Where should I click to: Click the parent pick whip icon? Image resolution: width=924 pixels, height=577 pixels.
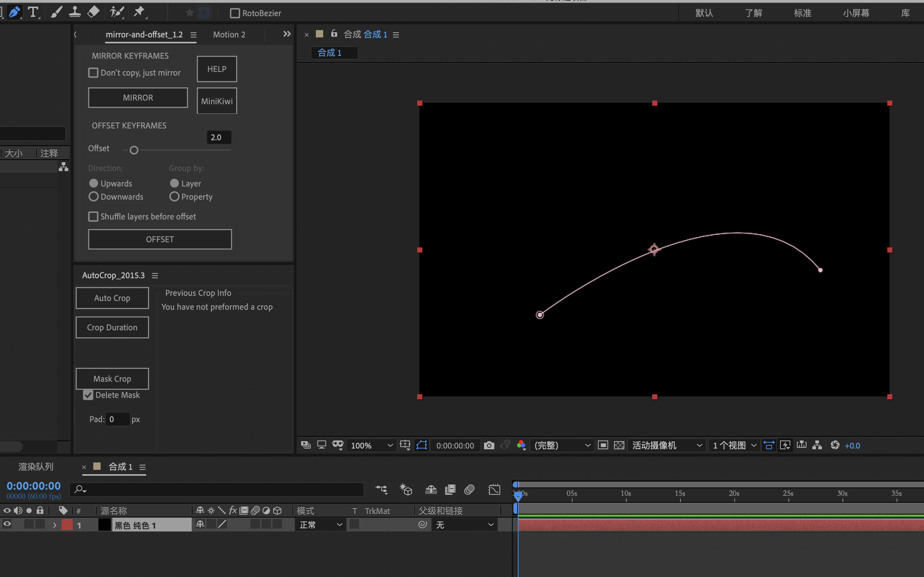[x=422, y=525]
